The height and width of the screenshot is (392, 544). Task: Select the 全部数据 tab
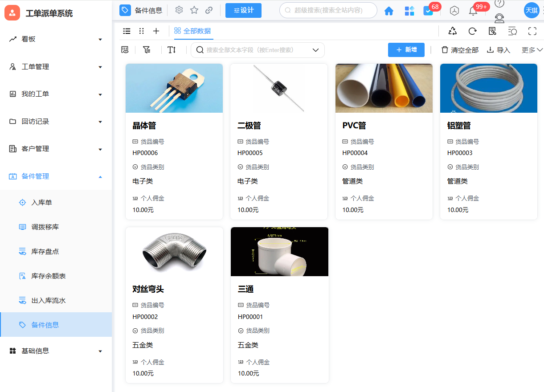(192, 31)
